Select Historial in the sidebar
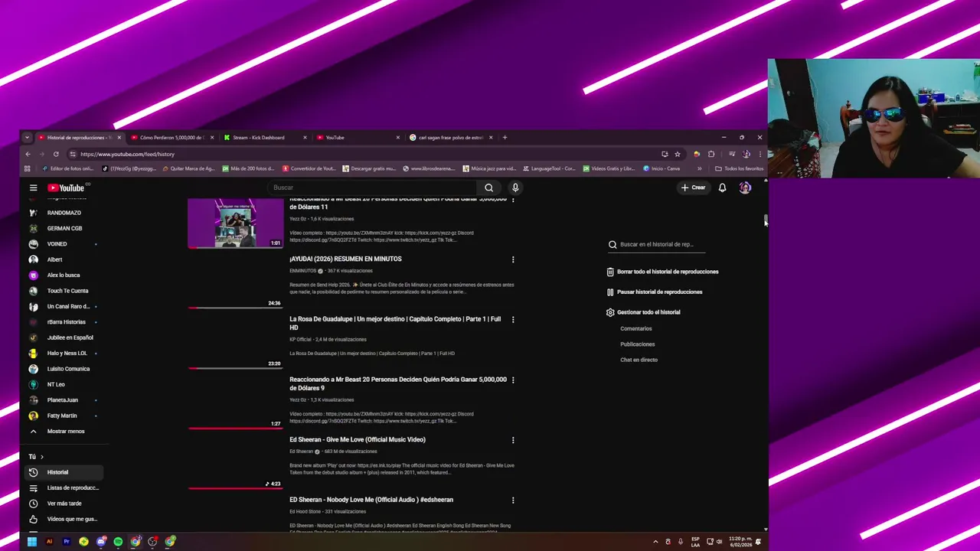The image size is (980, 551). (63, 472)
